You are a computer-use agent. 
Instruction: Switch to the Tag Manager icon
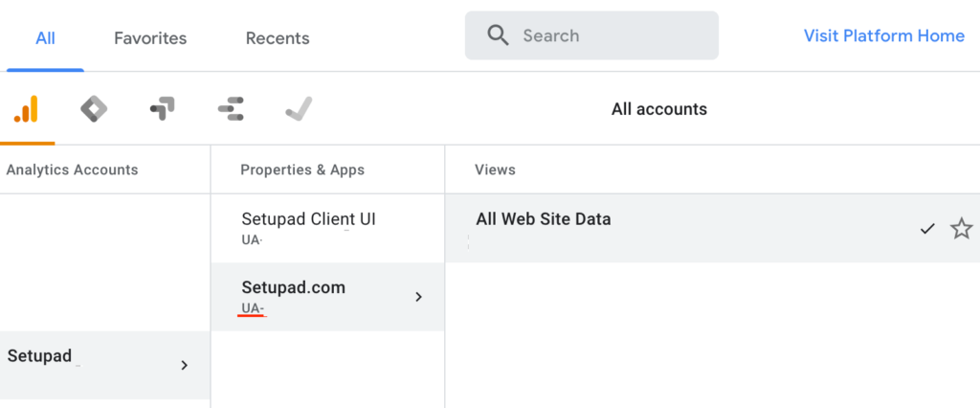(x=93, y=109)
